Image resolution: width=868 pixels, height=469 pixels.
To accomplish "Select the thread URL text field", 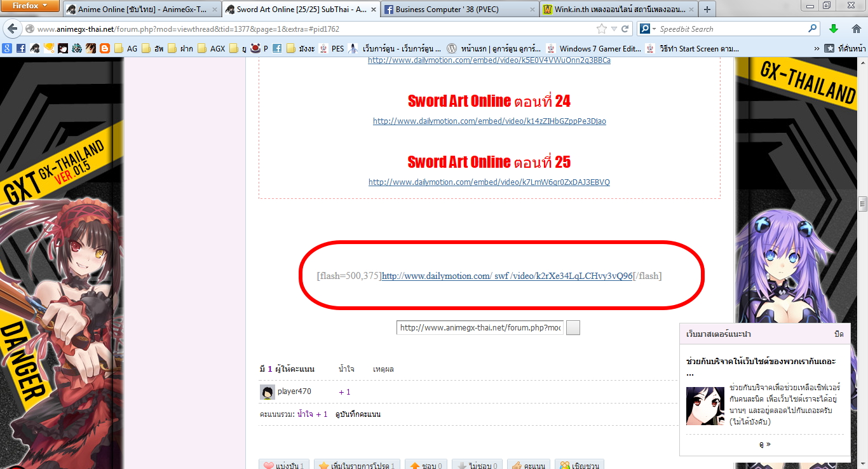I will (480, 328).
